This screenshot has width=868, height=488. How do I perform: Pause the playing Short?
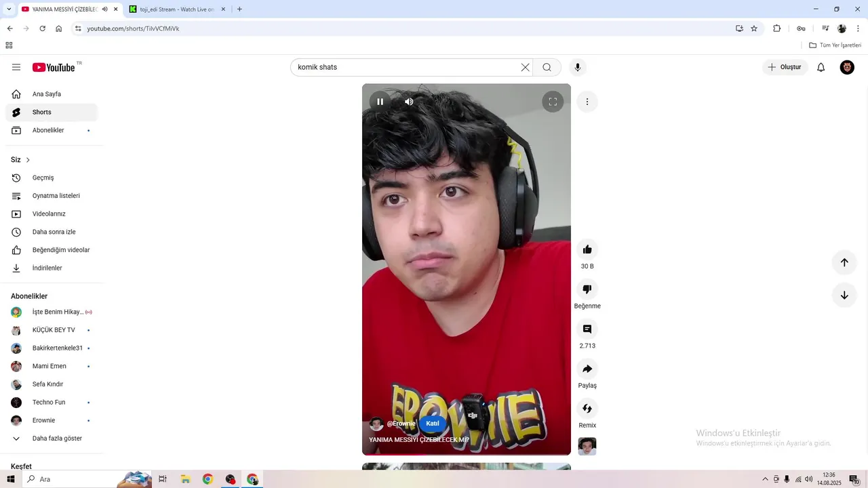pos(380,102)
